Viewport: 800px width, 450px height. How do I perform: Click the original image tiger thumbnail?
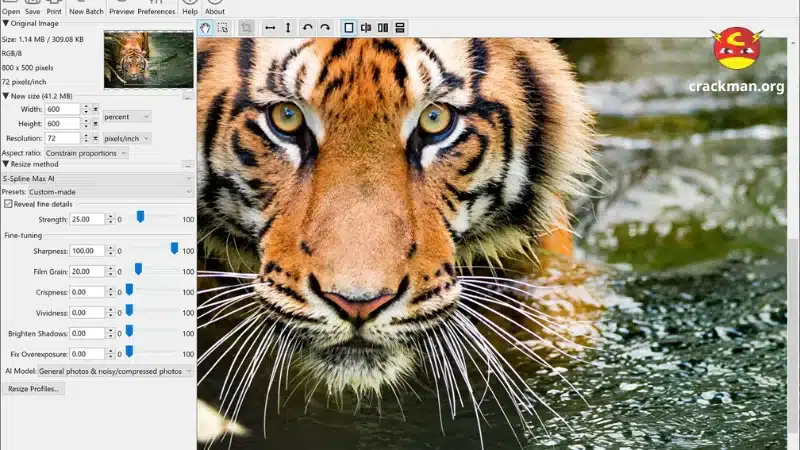click(148, 59)
